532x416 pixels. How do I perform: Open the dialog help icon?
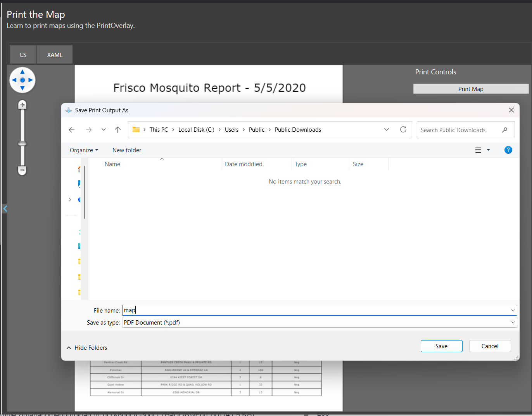(508, 150)
